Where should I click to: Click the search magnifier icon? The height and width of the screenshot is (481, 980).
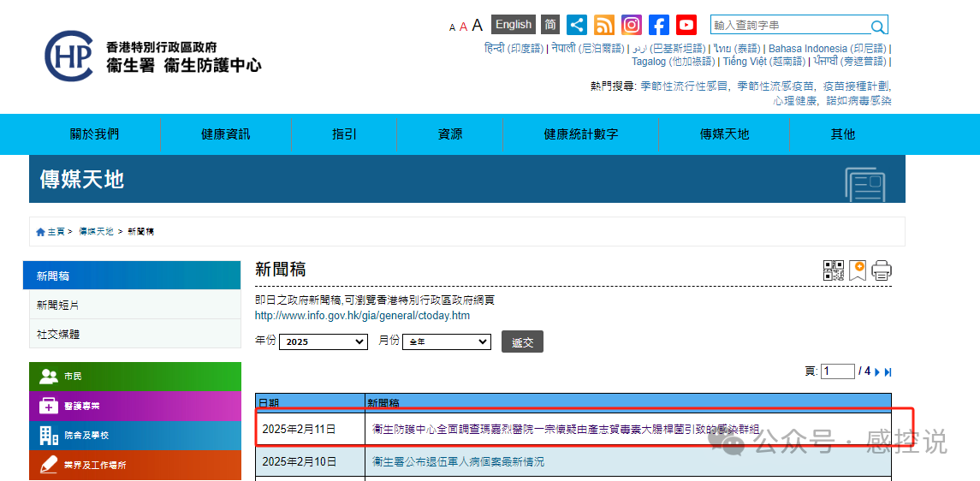[x=878, y=27]
